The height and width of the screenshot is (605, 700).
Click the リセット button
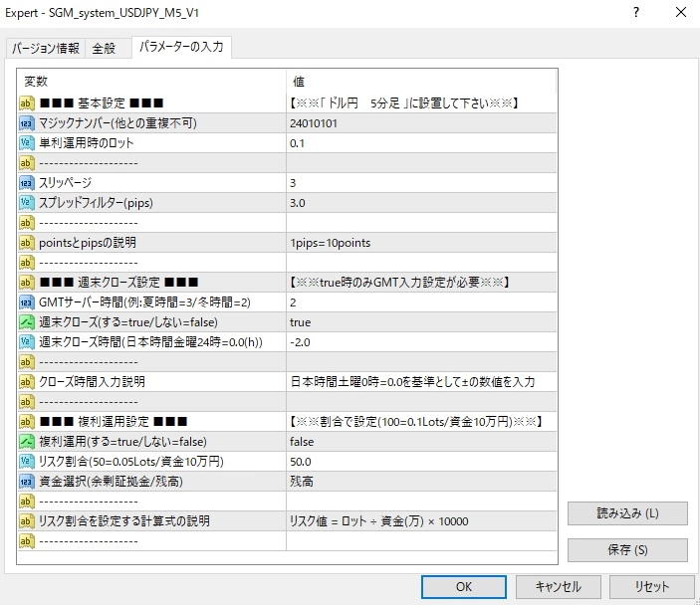click(652, 586)
